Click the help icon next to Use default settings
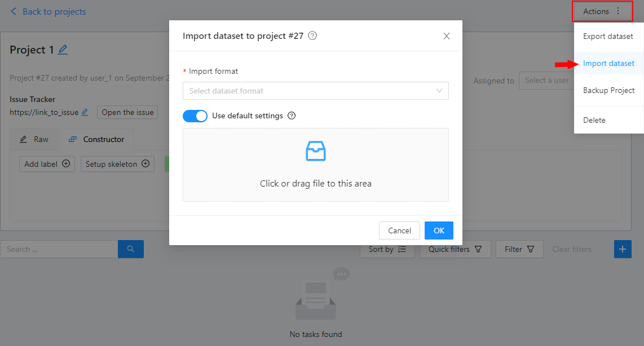Viewport: 644px width, 346px height. (x=292, y=116)
